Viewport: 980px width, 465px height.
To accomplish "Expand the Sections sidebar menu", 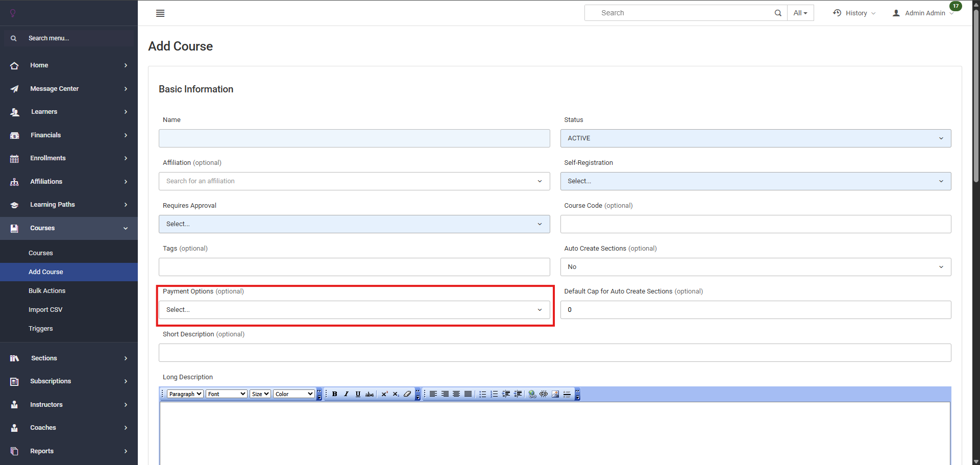I will tap(69, 358).
